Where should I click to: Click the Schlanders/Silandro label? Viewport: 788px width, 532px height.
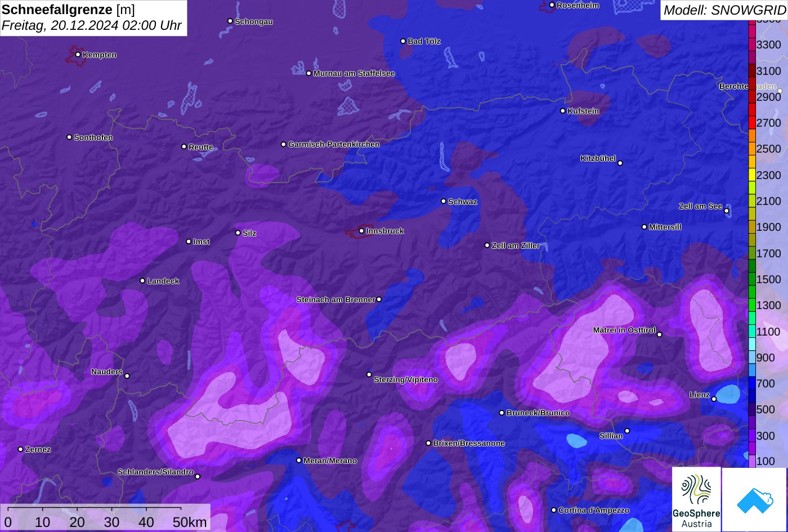pyautogui.click(x=155, y=472)
